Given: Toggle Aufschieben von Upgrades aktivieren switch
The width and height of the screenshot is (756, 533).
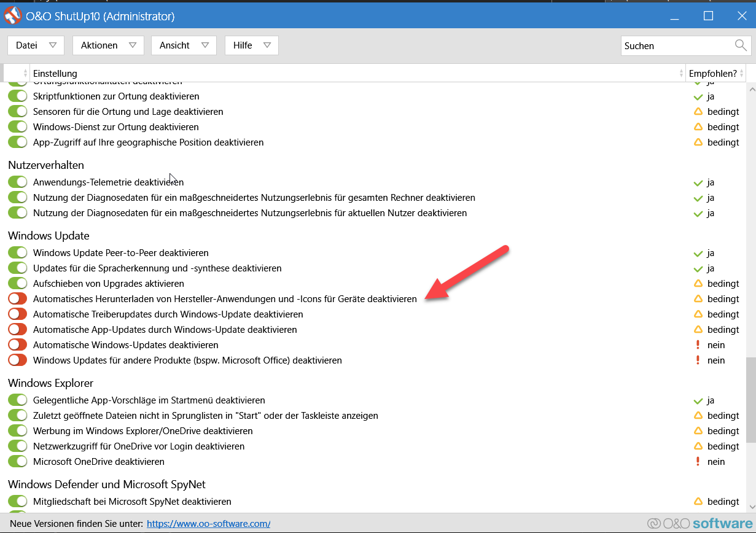Looking at the screenshot, I should (x=18, y=284).
